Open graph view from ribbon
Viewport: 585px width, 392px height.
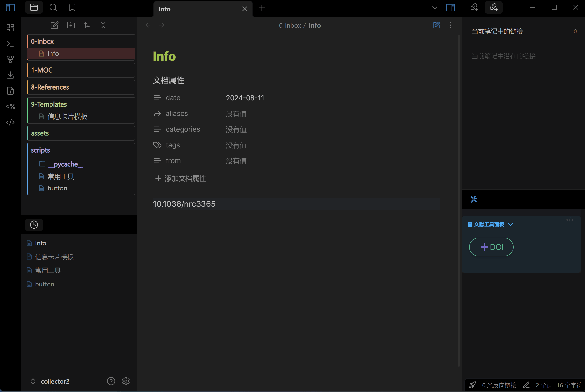coord(10,59)
